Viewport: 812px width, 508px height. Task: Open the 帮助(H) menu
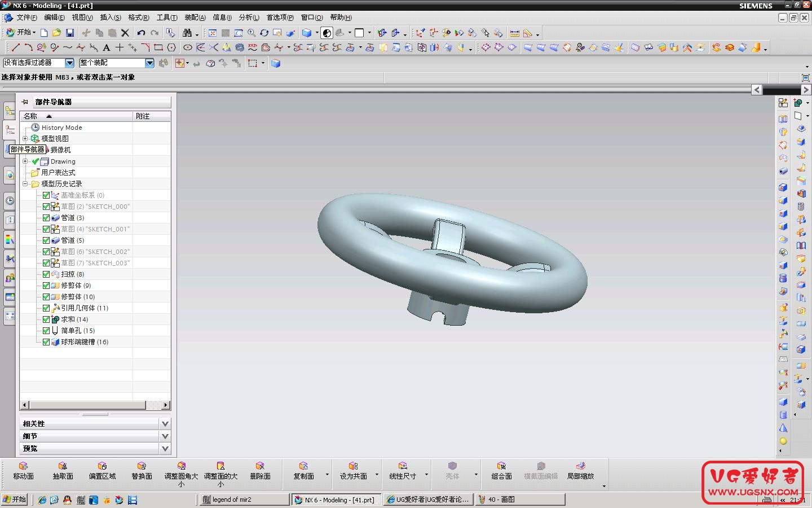pos(341,17)
